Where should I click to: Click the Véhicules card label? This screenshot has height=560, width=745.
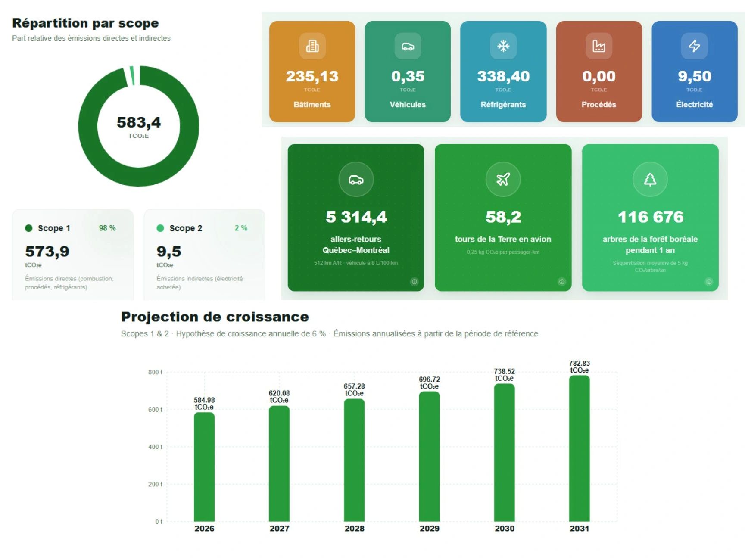tap(408, 105)
